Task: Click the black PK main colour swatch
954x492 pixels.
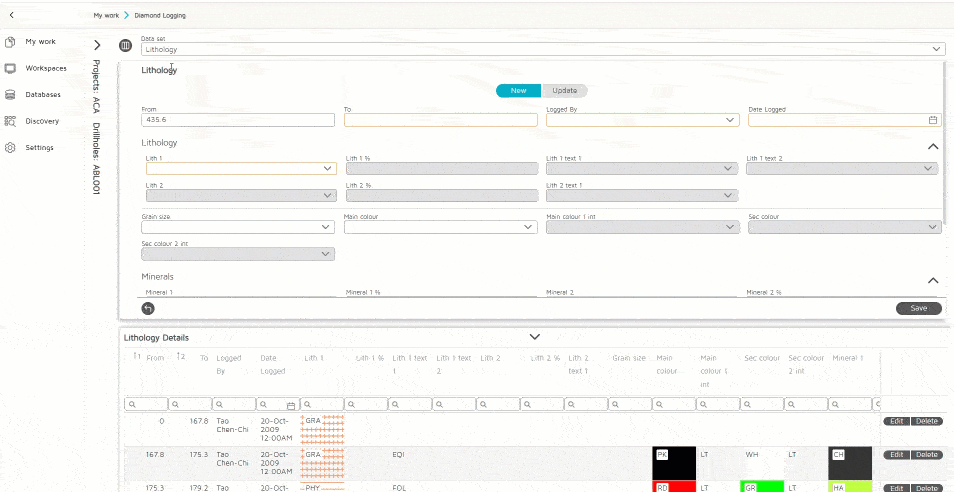Action: [671, 461]
